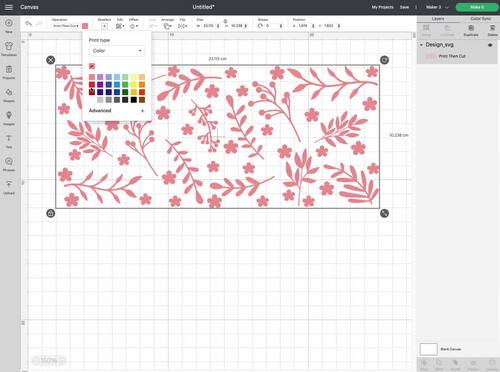Switch to the Layers tab

click(438, 19)
